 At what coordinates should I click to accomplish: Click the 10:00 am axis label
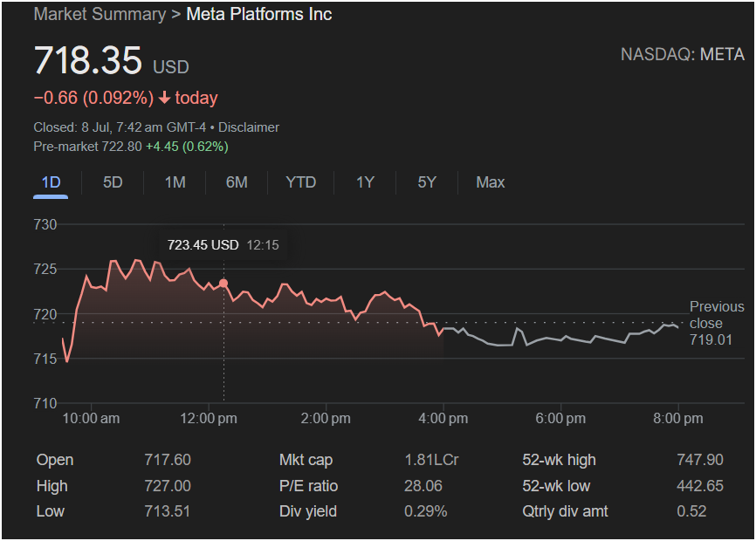click(x=91, y=419)
